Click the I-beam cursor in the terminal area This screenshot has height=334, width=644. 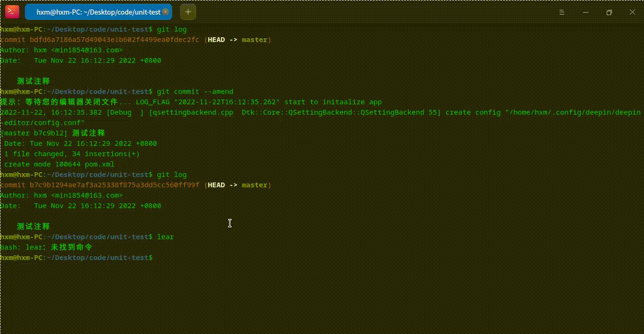[230, 223]
